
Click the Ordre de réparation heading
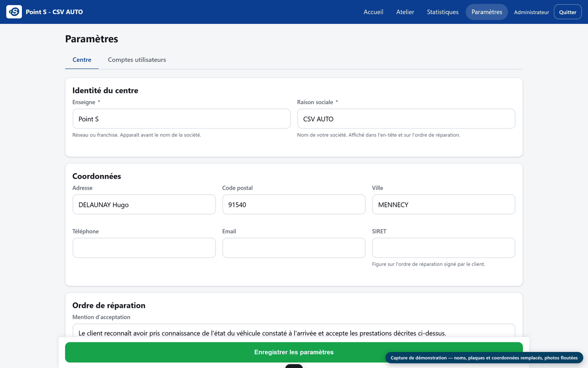point(109,305)
